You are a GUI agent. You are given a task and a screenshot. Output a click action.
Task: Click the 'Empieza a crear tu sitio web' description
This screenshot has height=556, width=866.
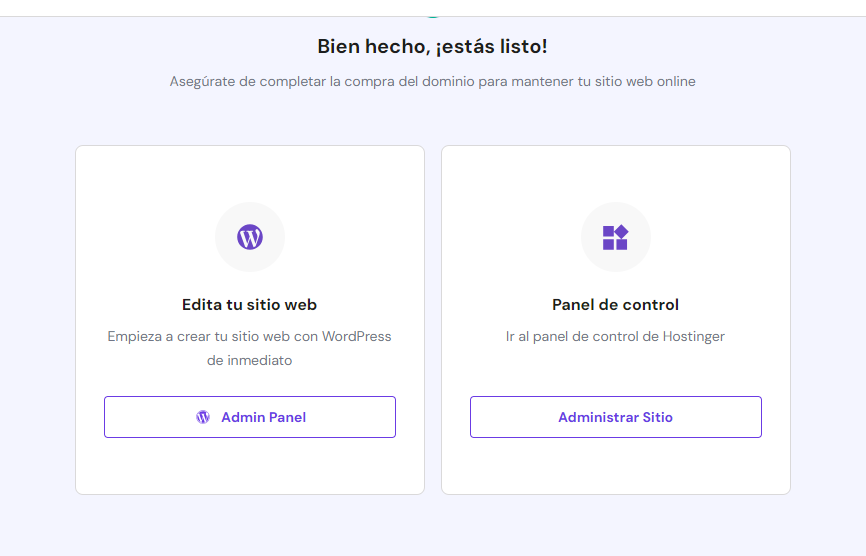(250, 348)
